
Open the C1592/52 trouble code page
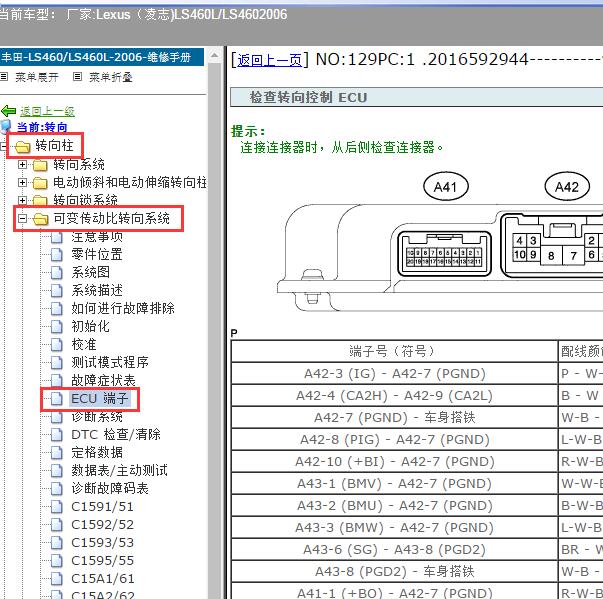coord(103,525)
